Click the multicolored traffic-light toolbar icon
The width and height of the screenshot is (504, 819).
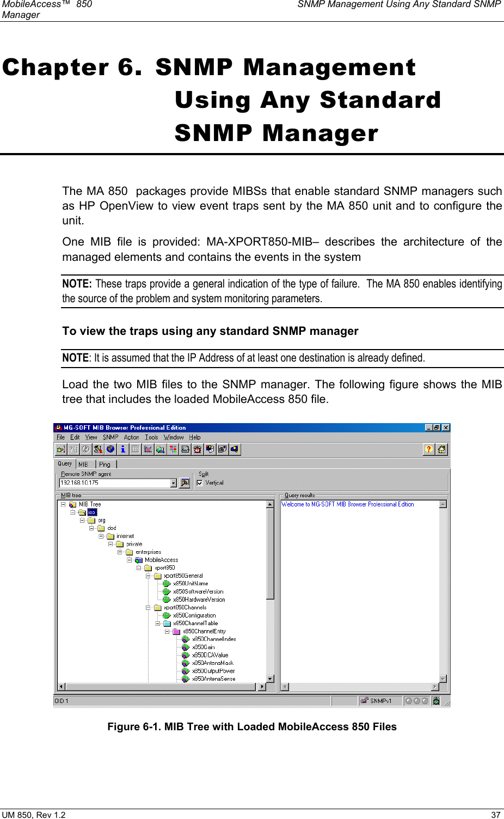[173, 449]
